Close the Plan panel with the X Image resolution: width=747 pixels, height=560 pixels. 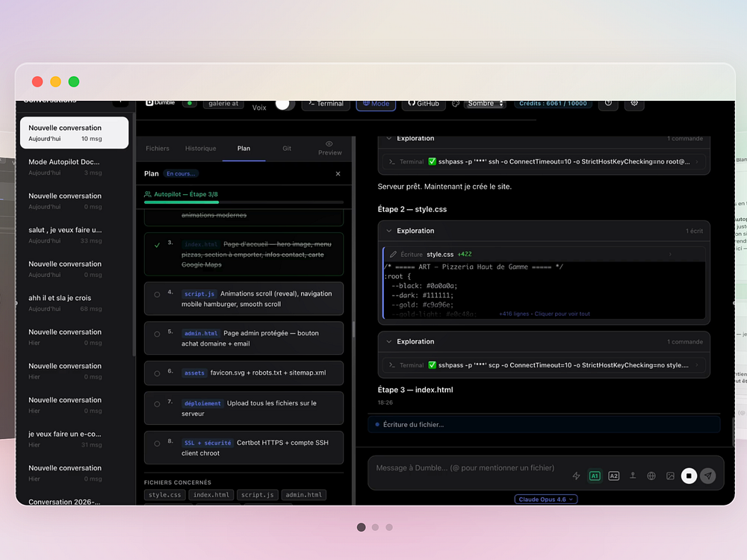(338, 174)
